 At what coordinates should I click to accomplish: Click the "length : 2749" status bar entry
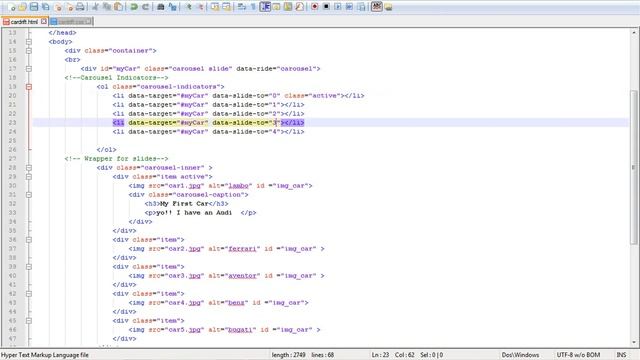[x=288, y=355]
